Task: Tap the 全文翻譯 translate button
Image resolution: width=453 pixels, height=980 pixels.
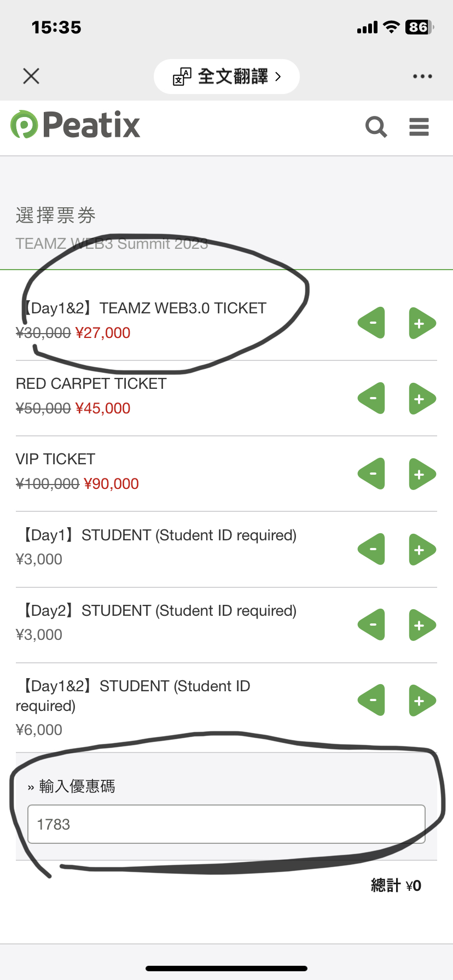Action: (226, 77)
